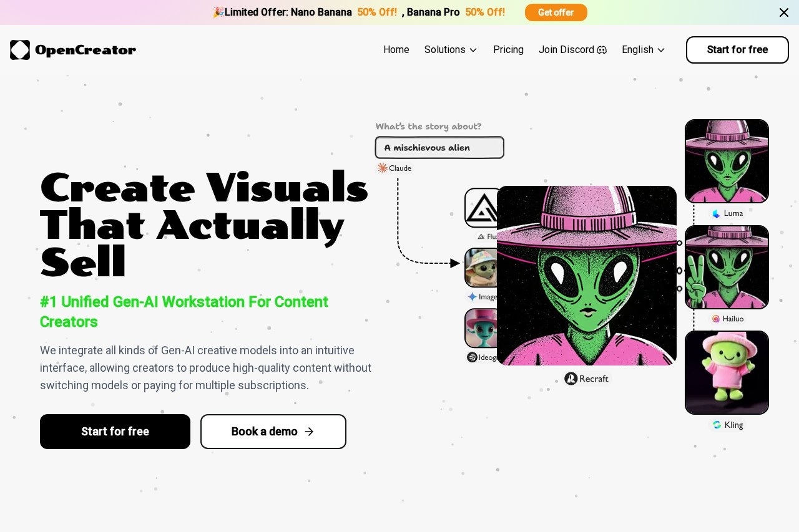
Task: Select the Kling model icon
Action: coord(717,425)
